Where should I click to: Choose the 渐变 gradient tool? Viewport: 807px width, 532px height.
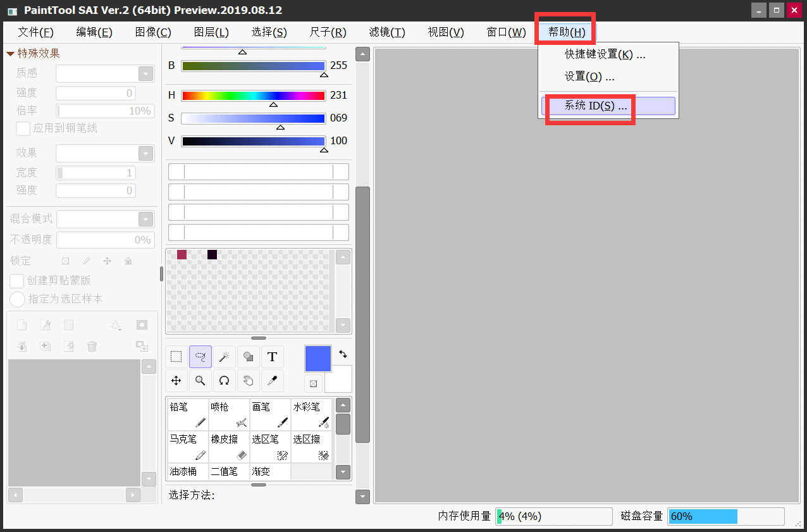(x=270, y=471)
